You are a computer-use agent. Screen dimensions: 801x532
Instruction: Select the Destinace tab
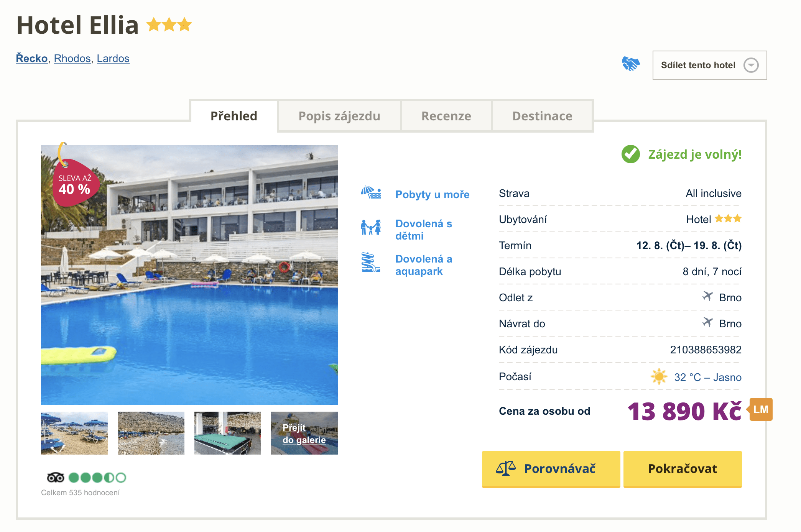coord(542,116)
